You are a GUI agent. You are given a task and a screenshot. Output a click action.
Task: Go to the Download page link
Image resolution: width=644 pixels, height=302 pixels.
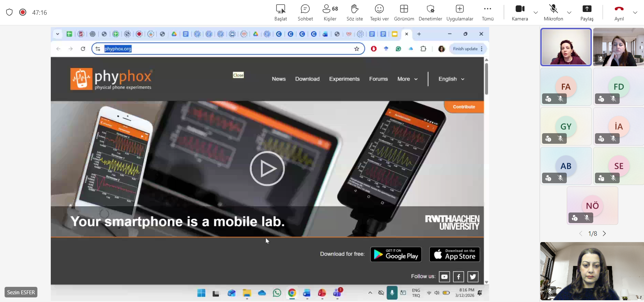tap(307, 79)
